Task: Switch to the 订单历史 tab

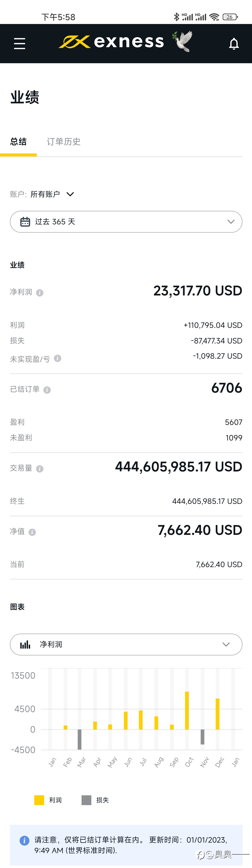Action: click(x=64, y=142)
